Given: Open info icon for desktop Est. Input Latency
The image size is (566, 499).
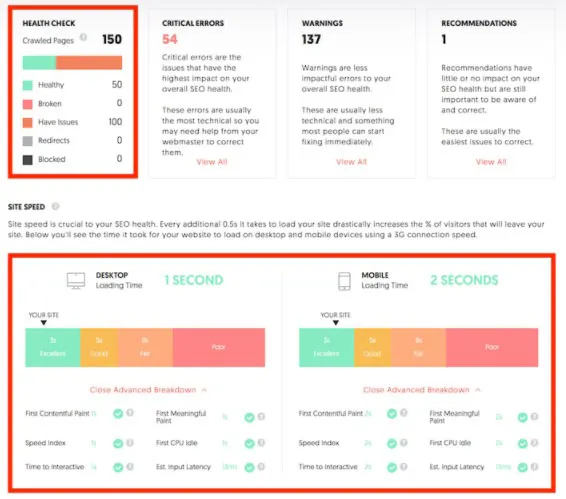Looking at the screenshot, I should 261,467.
